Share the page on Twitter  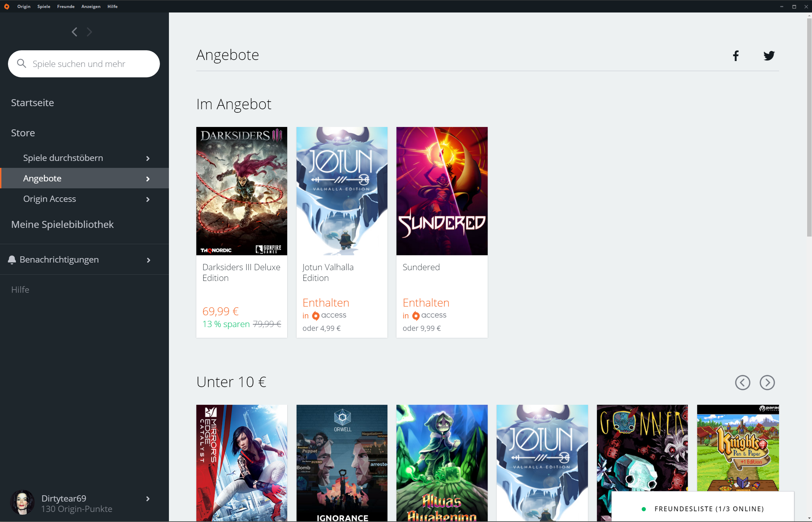(769, 55)
